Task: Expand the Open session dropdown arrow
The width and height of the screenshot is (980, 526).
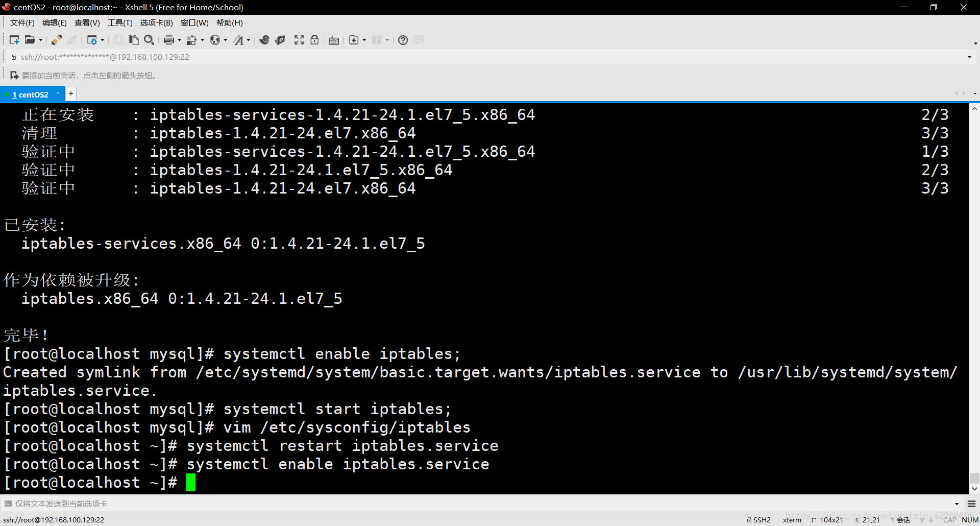Action: click(x=41, y=40)
